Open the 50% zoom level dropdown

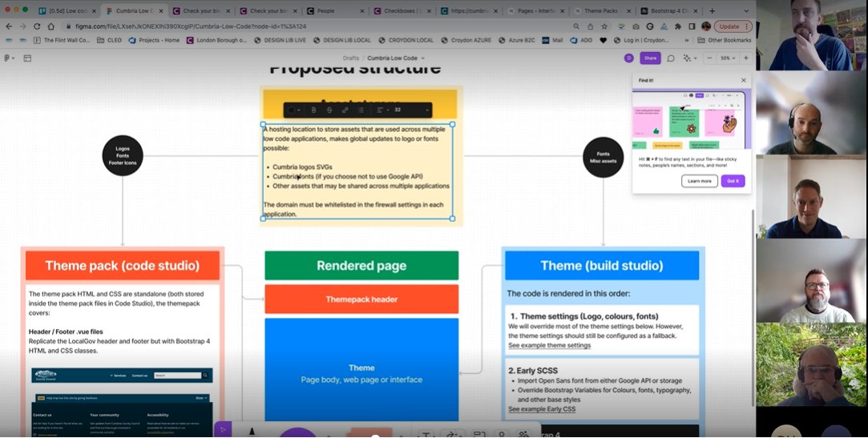(x=728, y=58)
